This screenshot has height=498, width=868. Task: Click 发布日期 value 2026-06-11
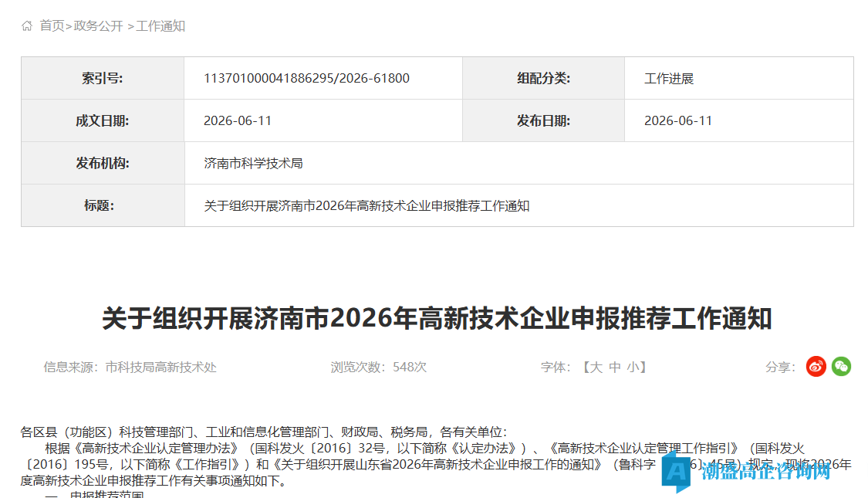(x=678, y=120)
